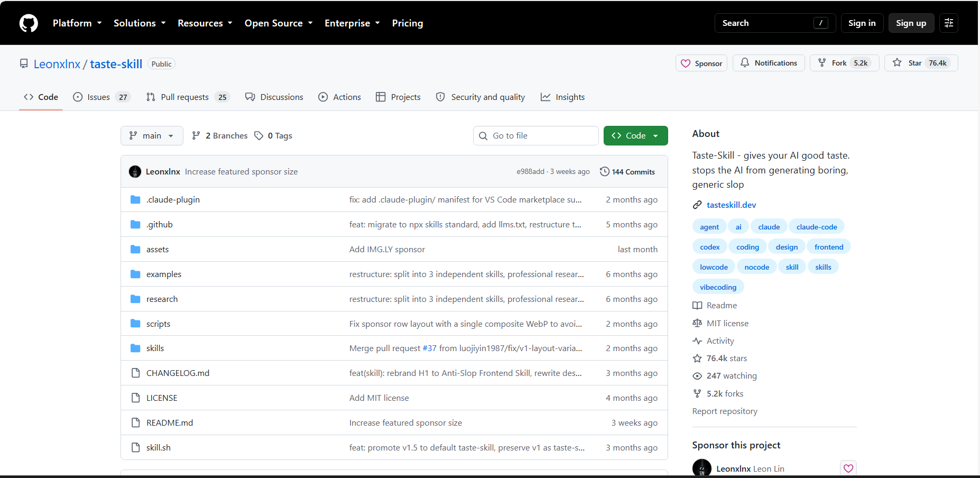
Task: Select the Code tab
Action: [x=41, y=97]
